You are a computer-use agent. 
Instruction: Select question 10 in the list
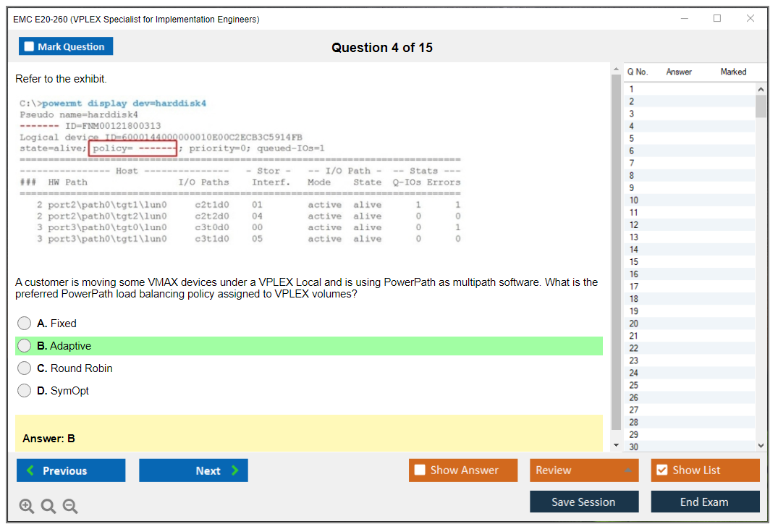634,200
